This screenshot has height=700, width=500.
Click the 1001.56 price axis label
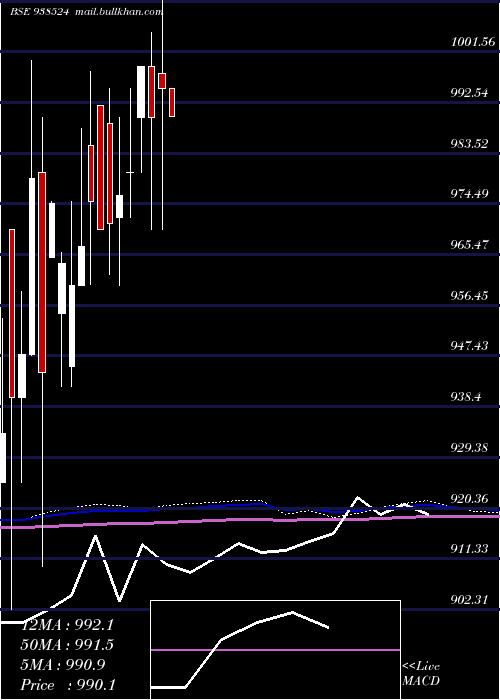pos(473,42)
